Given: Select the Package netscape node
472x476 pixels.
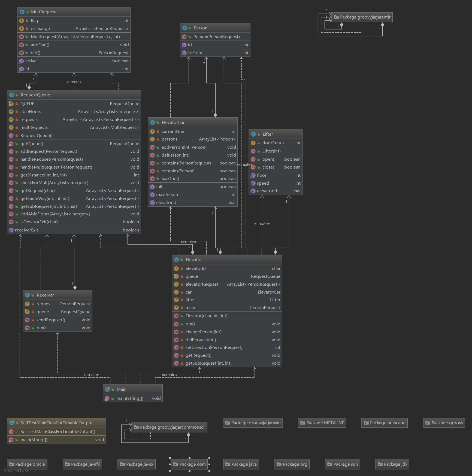Looking at the screenshot, I should pyautogui.click(x=385, y=423).
